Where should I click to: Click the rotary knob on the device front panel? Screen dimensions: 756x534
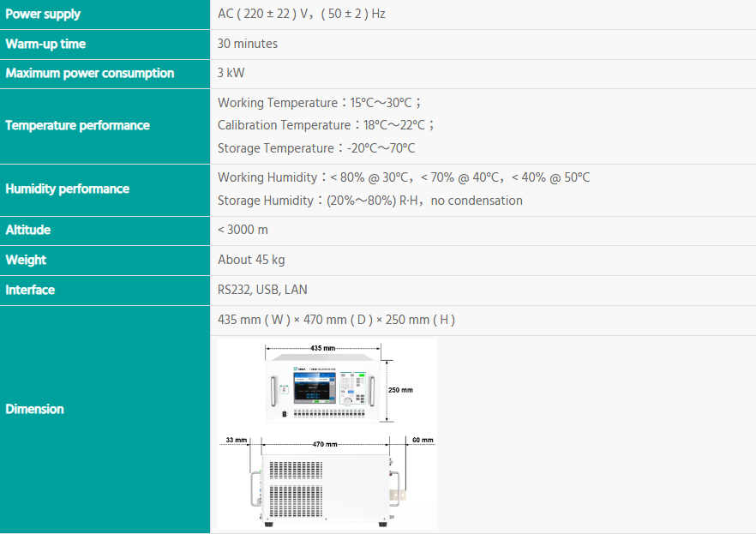coord(347,400)
